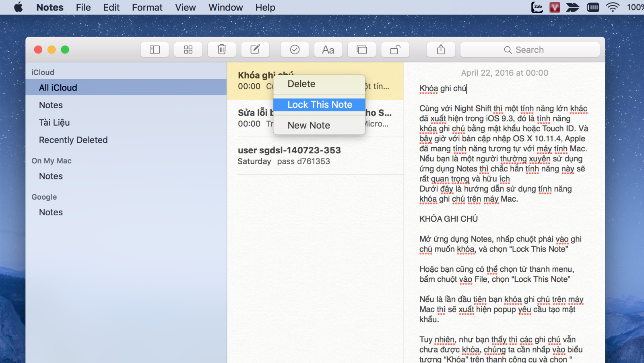
Task: Click the Search field
Action: pyautogui.click(x=530, y=49)
